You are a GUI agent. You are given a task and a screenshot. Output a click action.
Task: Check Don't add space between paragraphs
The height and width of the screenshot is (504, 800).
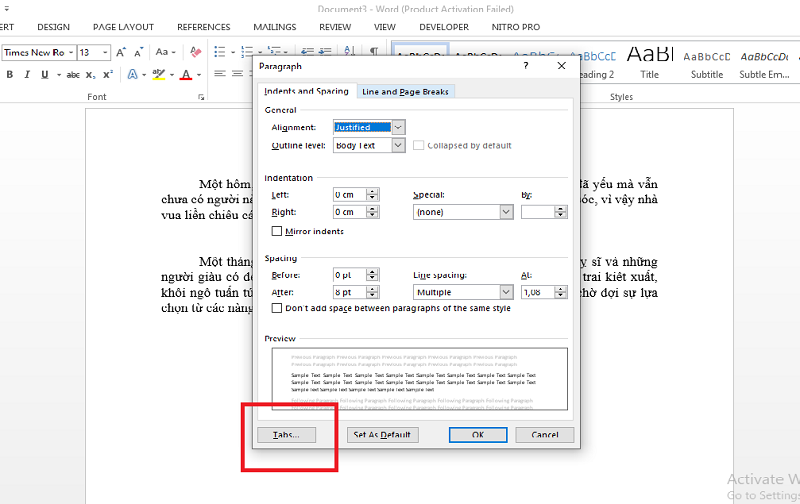[277, 308]
